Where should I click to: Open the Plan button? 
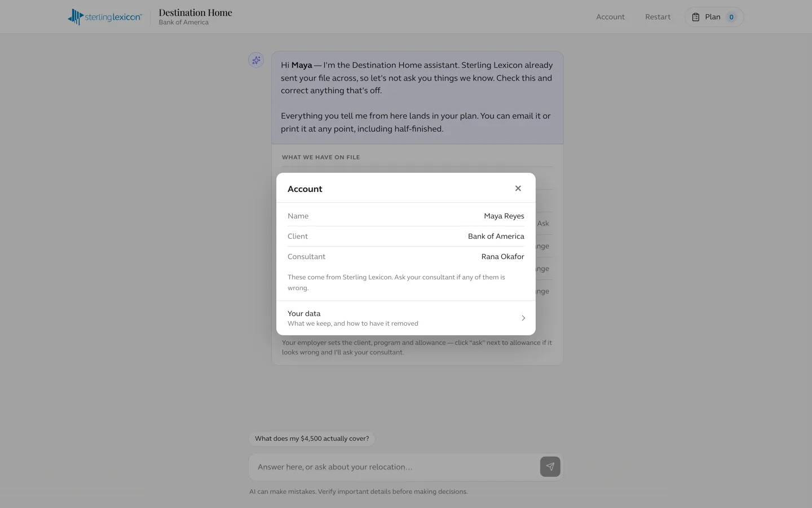[714, 17]
